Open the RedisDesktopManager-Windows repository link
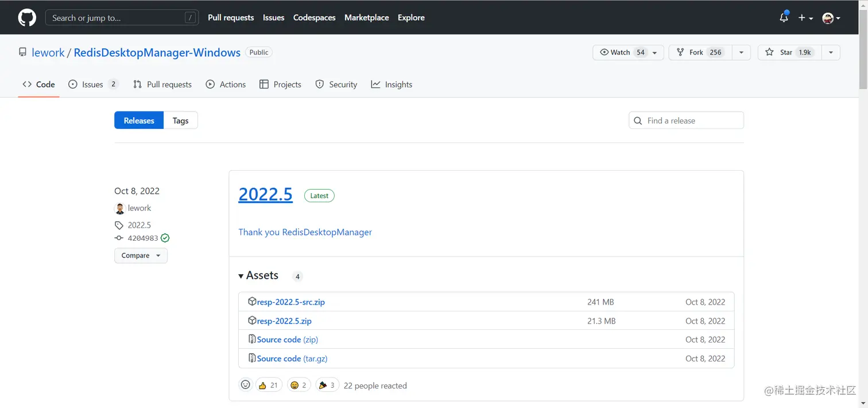The height and width of the screenshot is (408, 868). click(157, 52)
